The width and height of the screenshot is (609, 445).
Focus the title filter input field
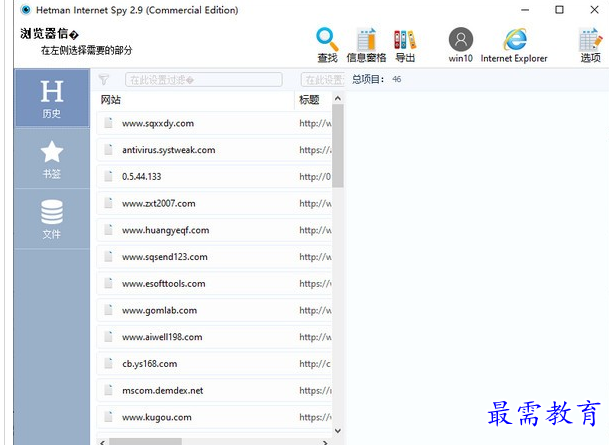pos(322,80)
